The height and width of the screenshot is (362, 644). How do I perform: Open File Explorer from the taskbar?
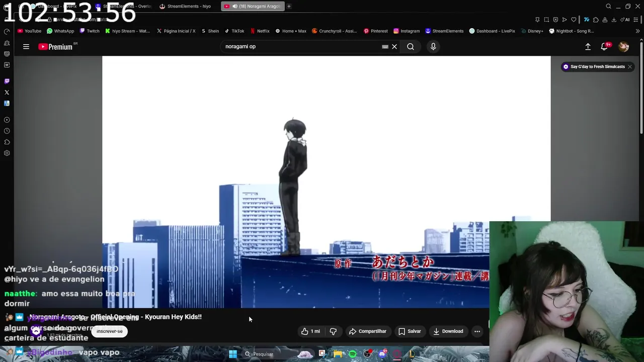[x=337, y=354]
